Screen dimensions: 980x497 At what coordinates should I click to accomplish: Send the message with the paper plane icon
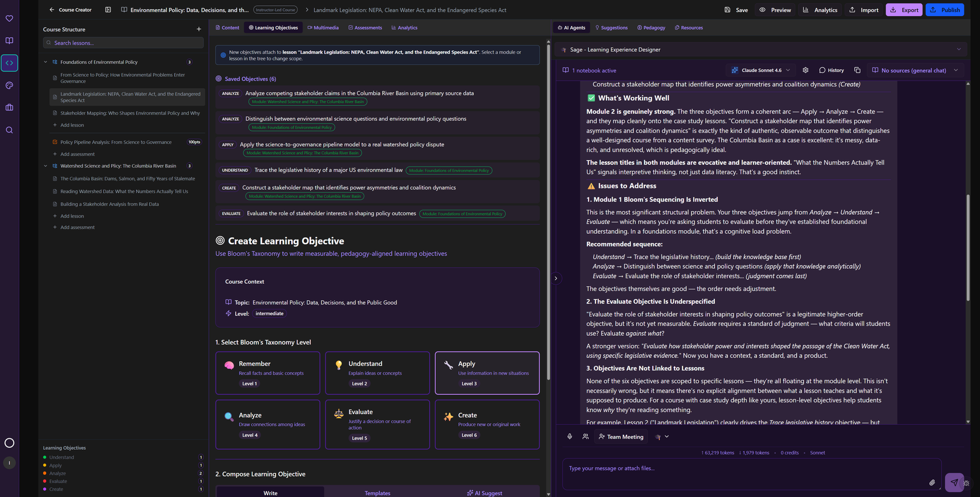point(954,483)
